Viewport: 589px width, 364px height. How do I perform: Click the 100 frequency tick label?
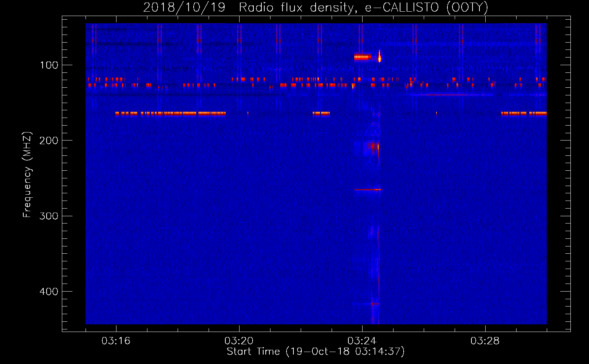click(x=49, y=65)
